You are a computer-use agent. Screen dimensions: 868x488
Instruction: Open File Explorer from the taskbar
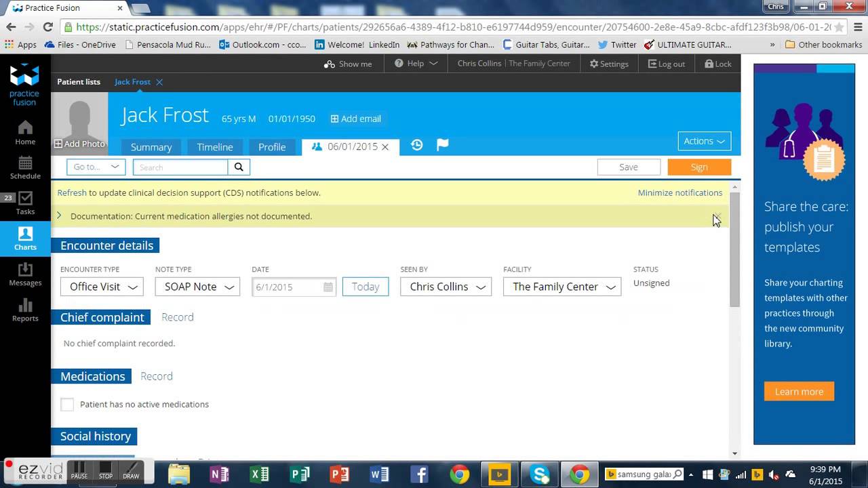(x=179, y=474)
